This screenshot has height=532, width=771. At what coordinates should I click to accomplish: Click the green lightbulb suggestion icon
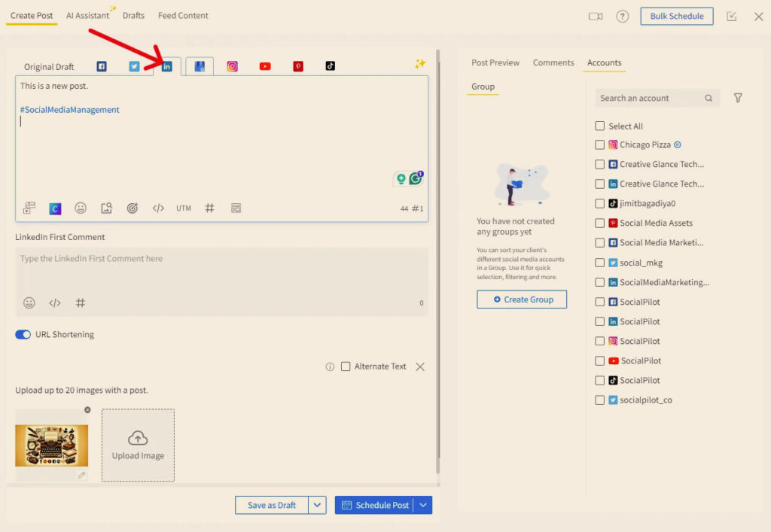pyautogui.click(x=401, y=179)
